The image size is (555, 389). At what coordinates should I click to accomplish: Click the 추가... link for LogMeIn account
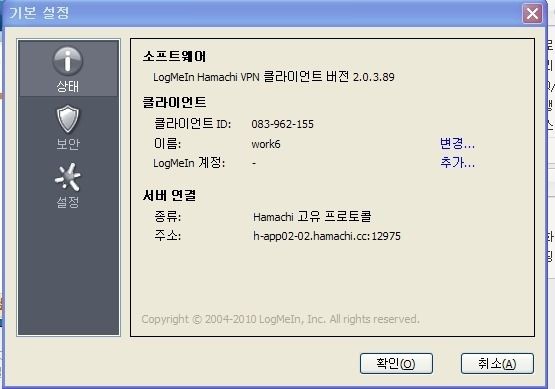[x=457, y=162]
